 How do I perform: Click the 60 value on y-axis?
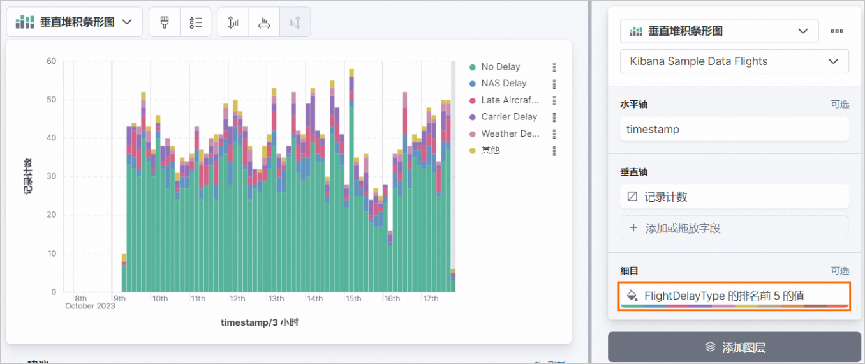(x=51, y=61)
